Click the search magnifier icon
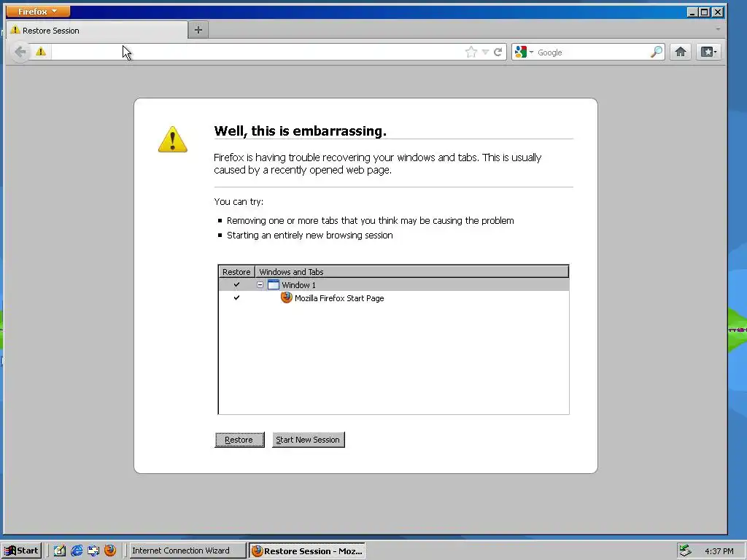 [x=657, y=52]
